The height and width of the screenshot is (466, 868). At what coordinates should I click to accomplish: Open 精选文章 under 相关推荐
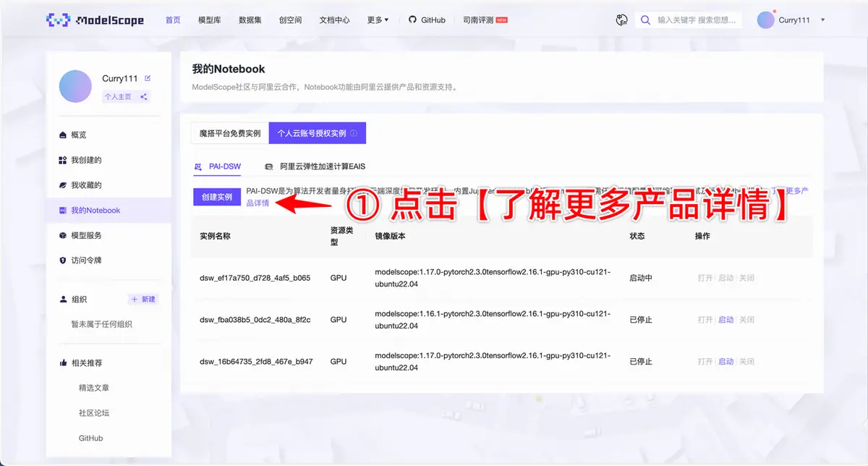point(94,388)
